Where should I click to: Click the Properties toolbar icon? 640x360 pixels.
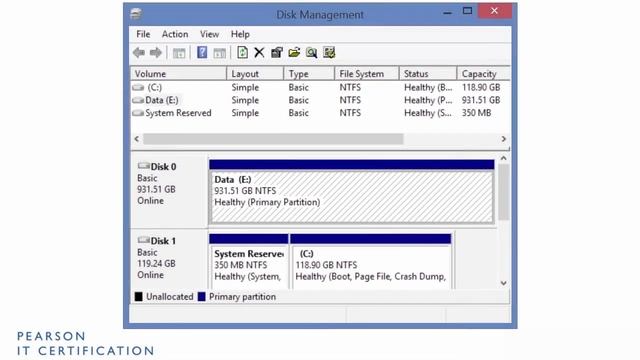click(277, 52)
